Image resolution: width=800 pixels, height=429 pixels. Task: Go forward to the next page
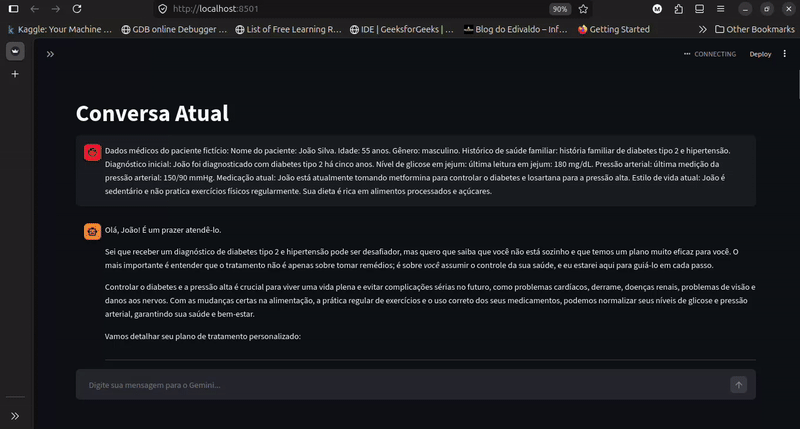pyautogui.click(x=56, y=9)
